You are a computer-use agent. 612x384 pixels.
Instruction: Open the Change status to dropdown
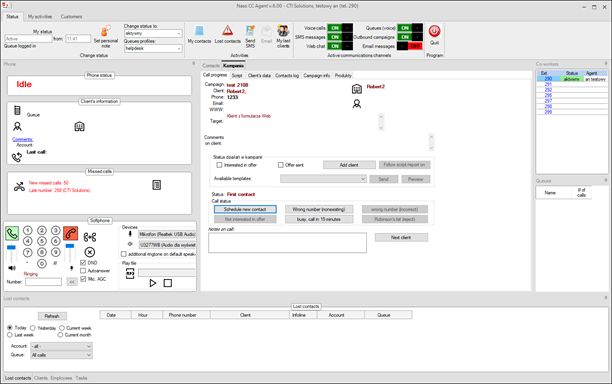coord(153,34)
